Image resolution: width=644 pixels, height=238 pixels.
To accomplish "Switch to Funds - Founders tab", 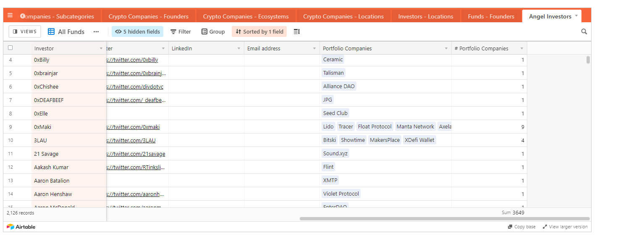I will 491,16.
